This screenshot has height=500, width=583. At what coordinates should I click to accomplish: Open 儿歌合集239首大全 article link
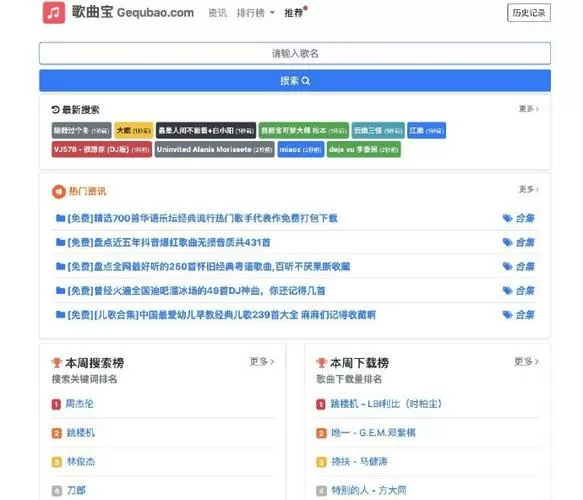[x=222, y=315]
